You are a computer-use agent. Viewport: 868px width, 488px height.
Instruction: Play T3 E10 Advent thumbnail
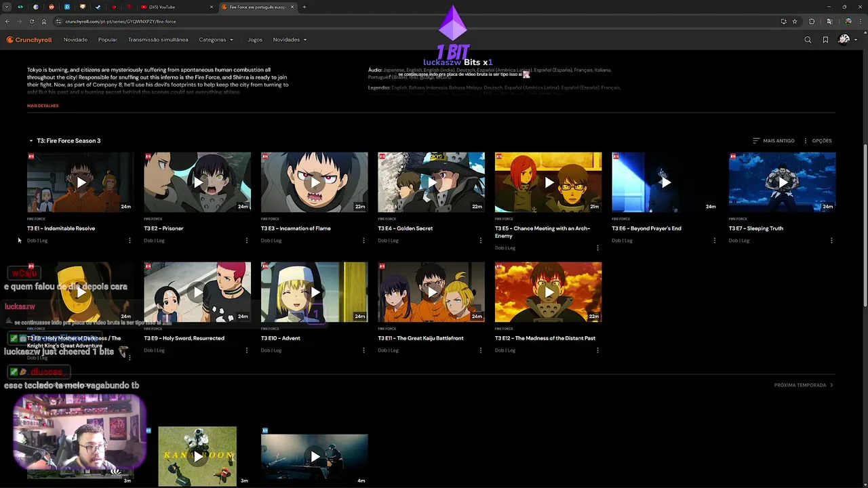point(315,292)
